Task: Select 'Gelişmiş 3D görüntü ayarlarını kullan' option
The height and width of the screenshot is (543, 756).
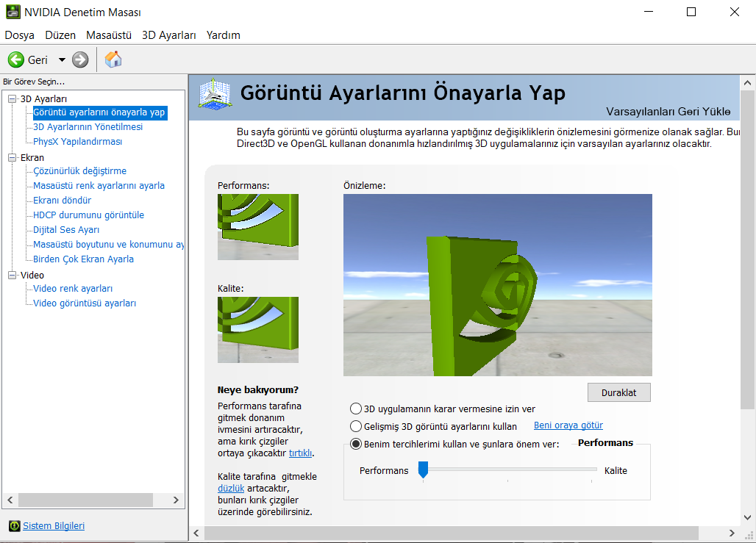Action: click(x=357, y=426)
